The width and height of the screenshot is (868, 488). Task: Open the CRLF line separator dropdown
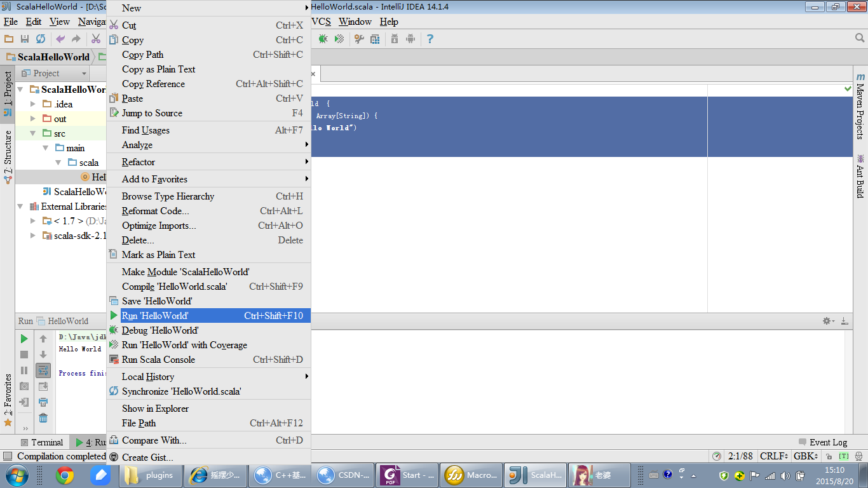pos(775,456)
